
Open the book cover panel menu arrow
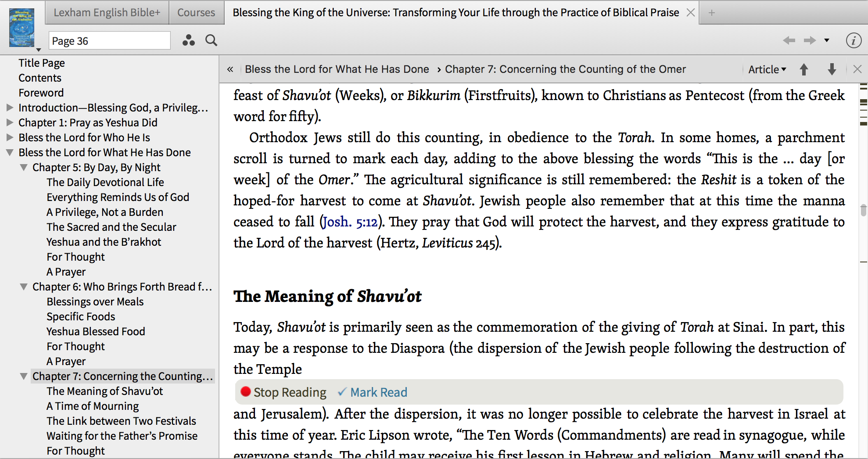point(39,50)
